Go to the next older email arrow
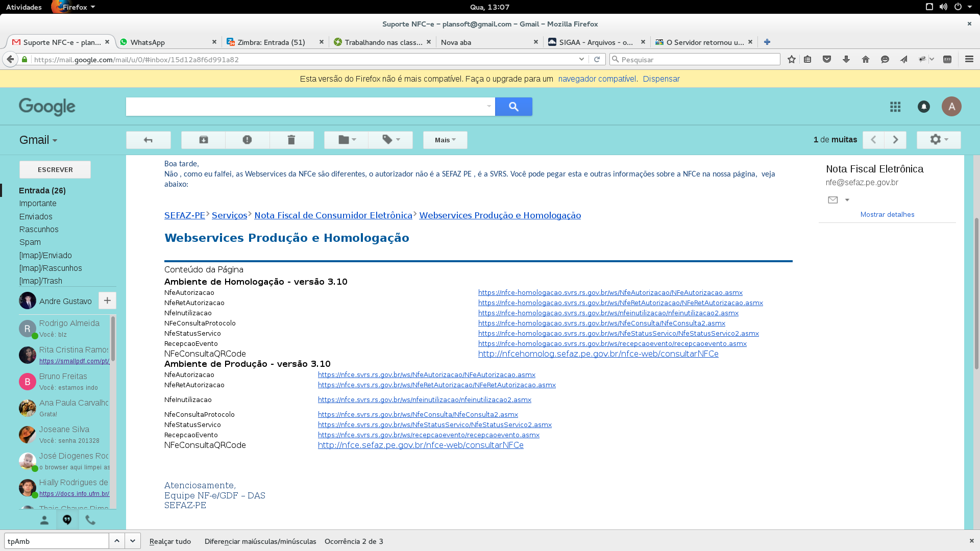 (895, 140)
